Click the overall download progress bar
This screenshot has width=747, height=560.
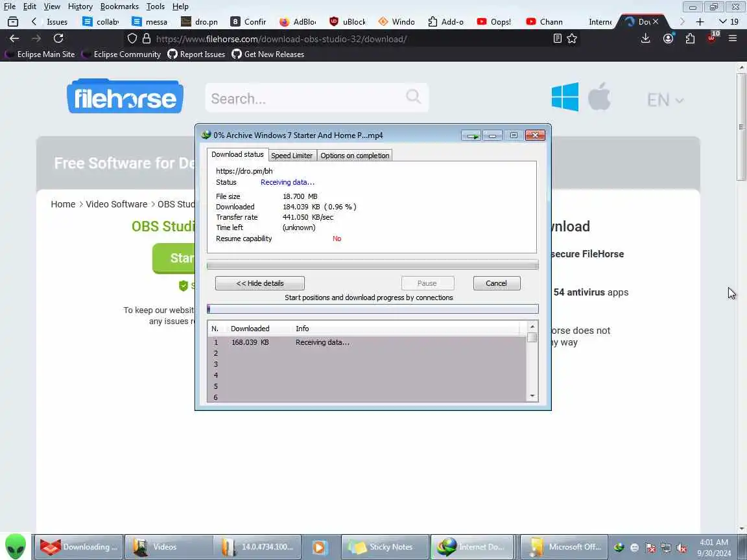click(373, 264)
